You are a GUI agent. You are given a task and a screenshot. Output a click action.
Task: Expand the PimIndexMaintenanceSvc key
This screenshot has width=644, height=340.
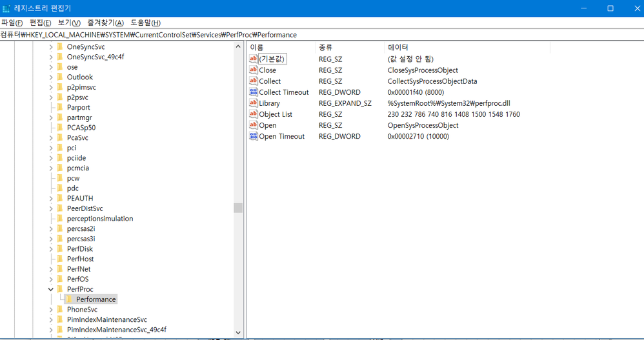tap(51, 319)
